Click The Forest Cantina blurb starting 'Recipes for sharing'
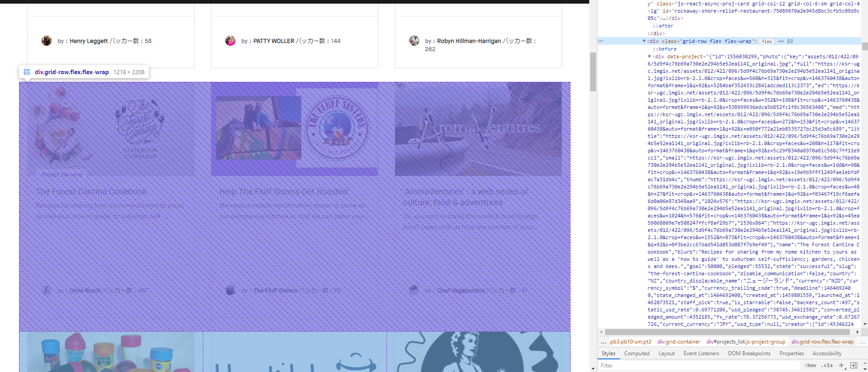The width and height of the screenshot is (868, 372). coord(110,211)
